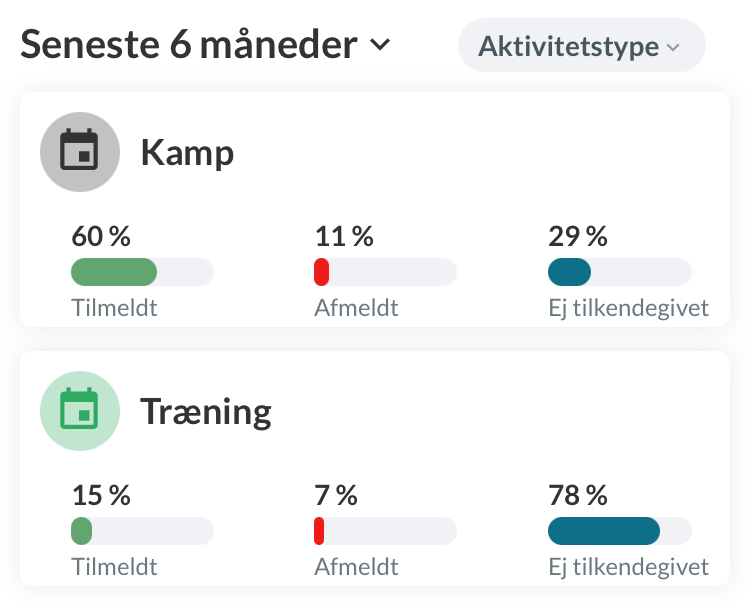The image size is (750, 608).
Task: Click the Træning card heading
Action: pyautogui.click(x=206, y=411)
